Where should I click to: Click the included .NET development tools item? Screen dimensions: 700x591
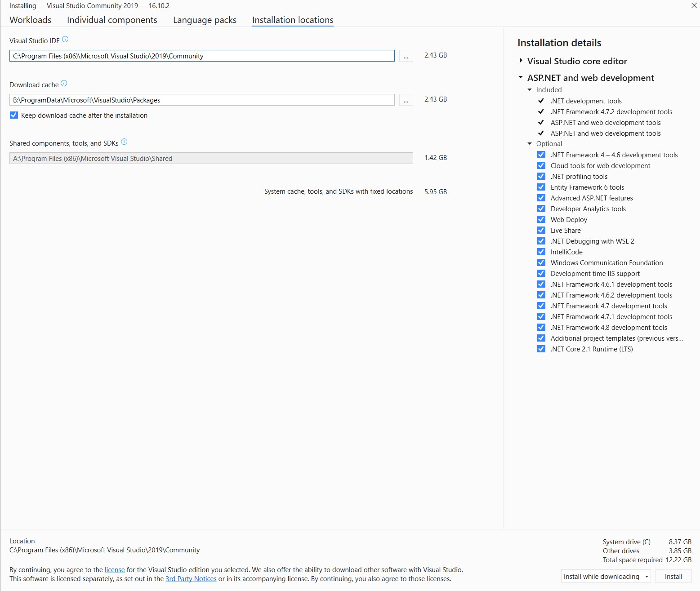coord(586,101)
